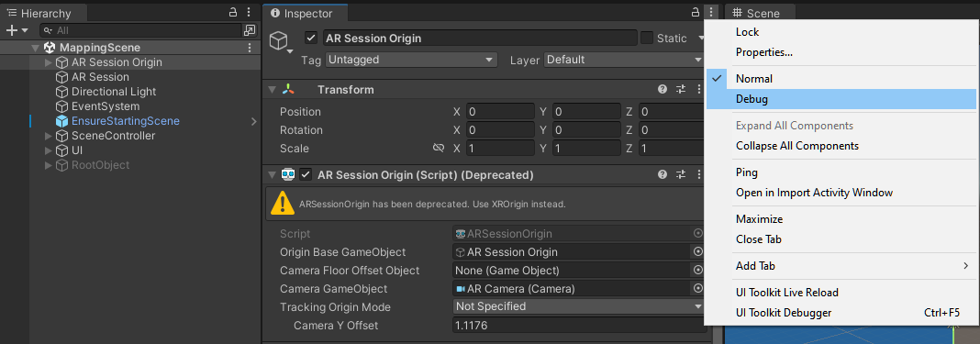Select Directional Light in Hierarchy
Screen dimensions: 980x344
[x=114, y=92]
